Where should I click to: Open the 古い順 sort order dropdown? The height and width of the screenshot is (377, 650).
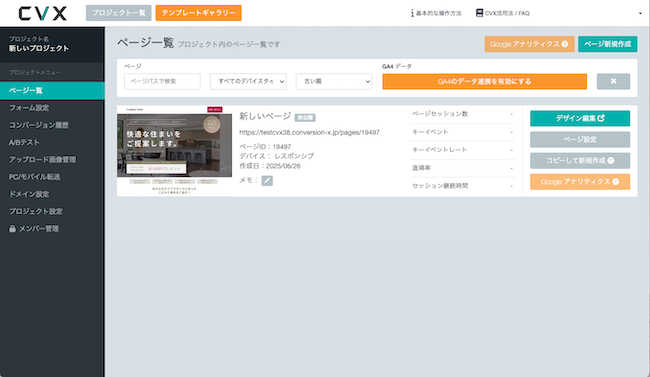click(334, 81)
